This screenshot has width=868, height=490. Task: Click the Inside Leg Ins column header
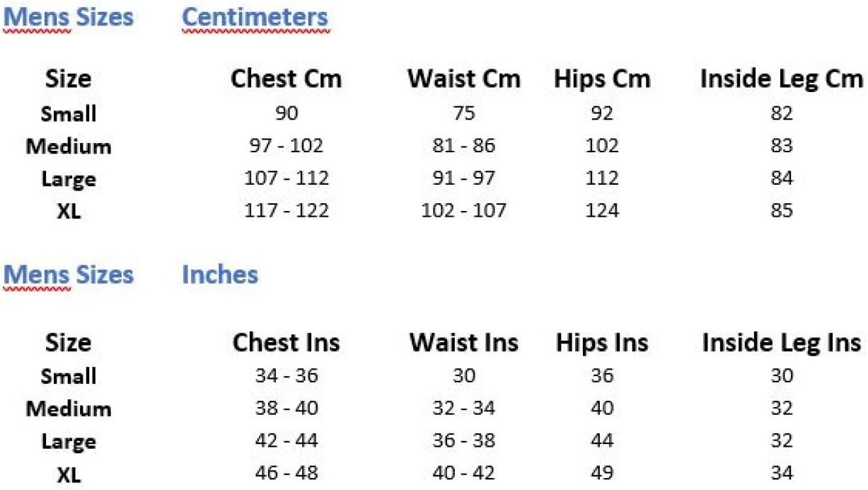click(782, 343)
